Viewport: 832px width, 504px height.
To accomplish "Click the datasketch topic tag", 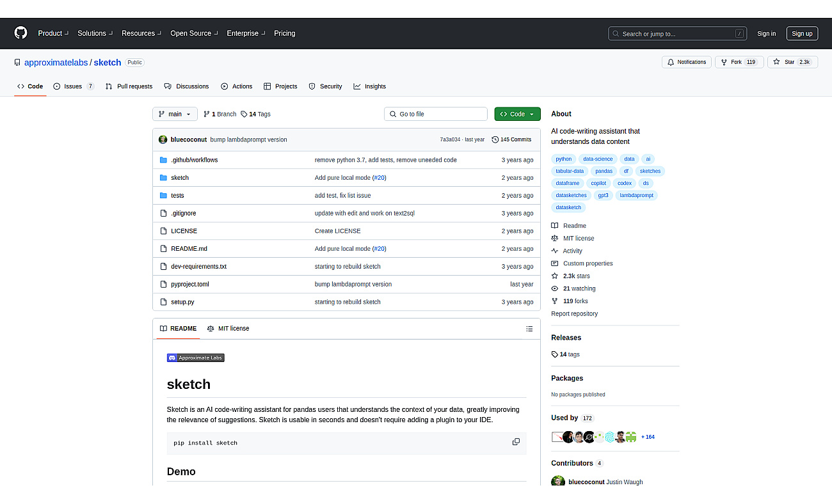I will coord(568,207).
